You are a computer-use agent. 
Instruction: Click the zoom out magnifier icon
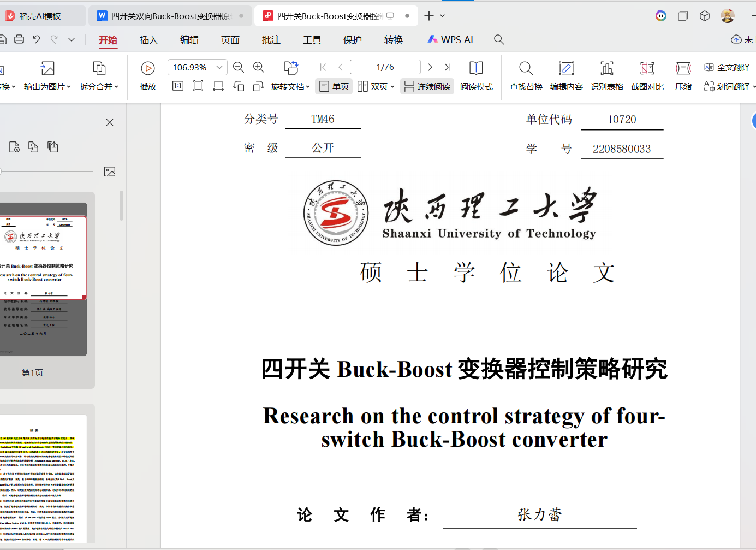click(x=239, y=67)
